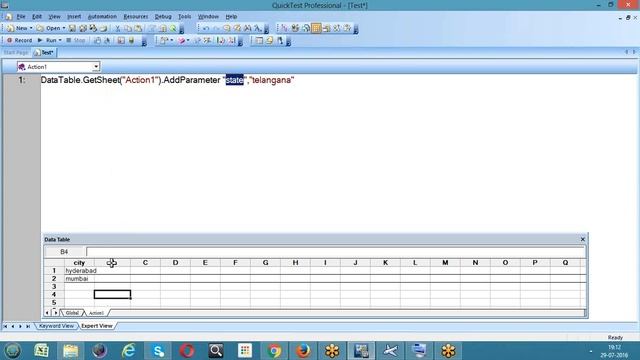This screenshot has height=360, width=640.
Task: Toggle the highlighted Data Table toolbar icon
Action: coord(316,28)
